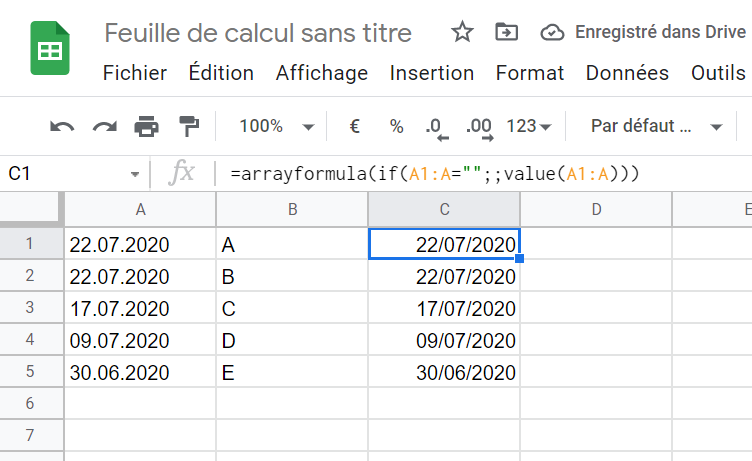Open the Affichage menu
This screenshot has width=752, height=461.
coord(322,73)
